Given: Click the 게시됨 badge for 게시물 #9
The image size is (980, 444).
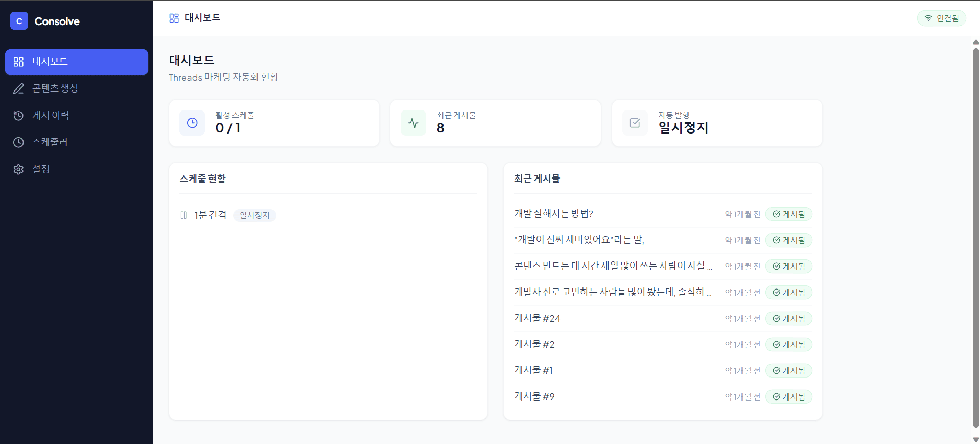Looking at the screenshot, I should [789, 396].
